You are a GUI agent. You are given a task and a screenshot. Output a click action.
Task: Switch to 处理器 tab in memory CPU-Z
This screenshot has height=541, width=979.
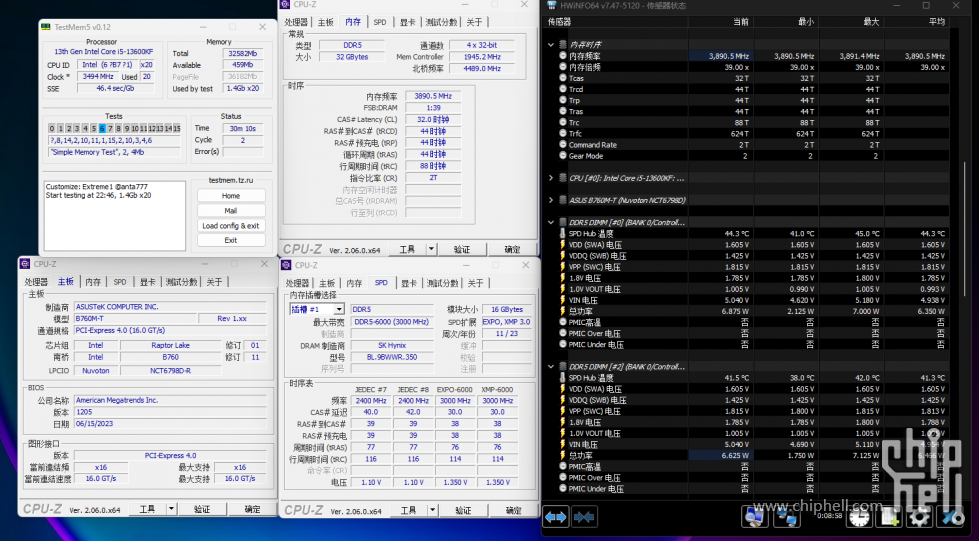coord(296,22)
